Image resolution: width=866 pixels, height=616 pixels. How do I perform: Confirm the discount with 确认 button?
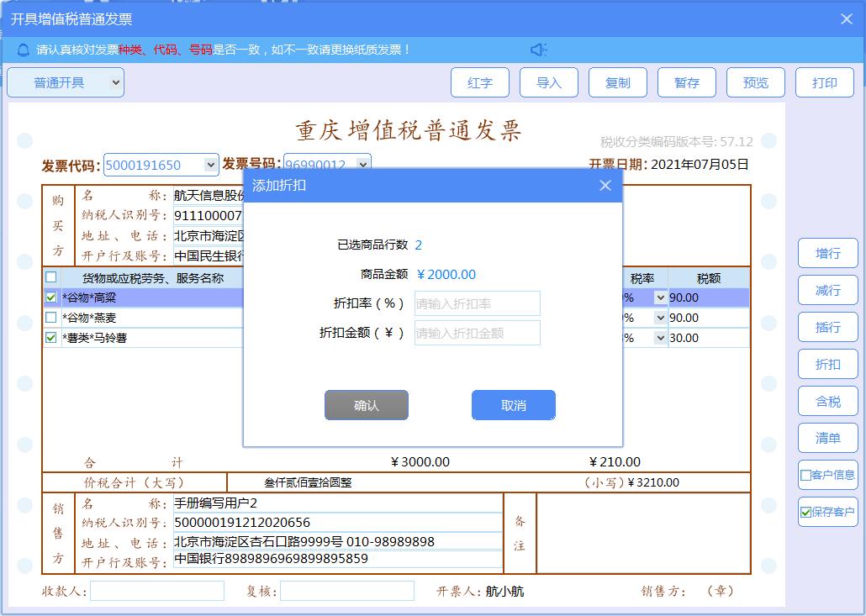pos(367,404)
